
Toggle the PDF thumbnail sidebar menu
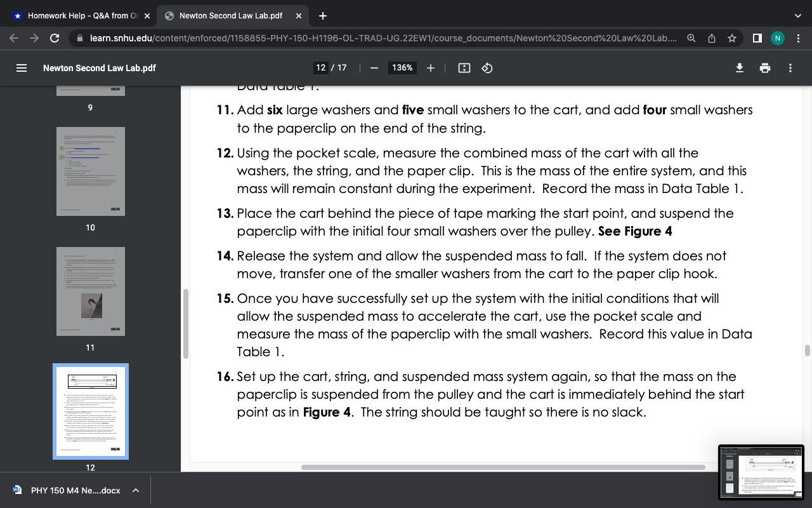point(20,68)
